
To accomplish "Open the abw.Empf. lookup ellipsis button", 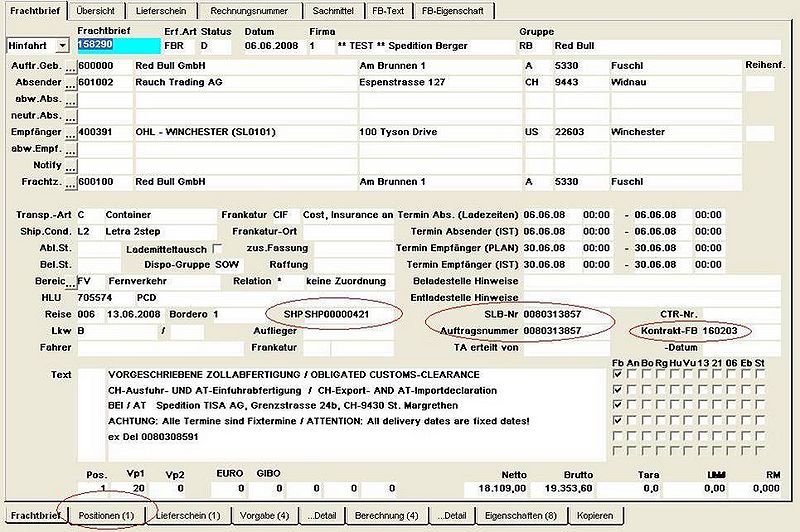I will (x=71, y=150).
